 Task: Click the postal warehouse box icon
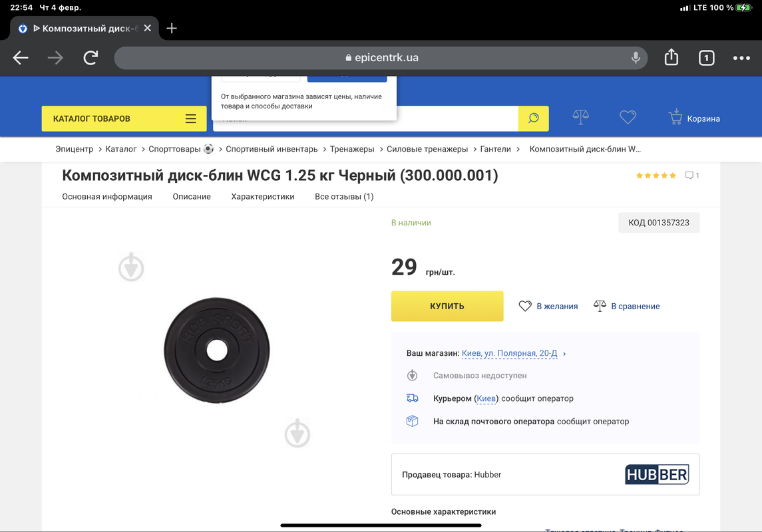412,422
